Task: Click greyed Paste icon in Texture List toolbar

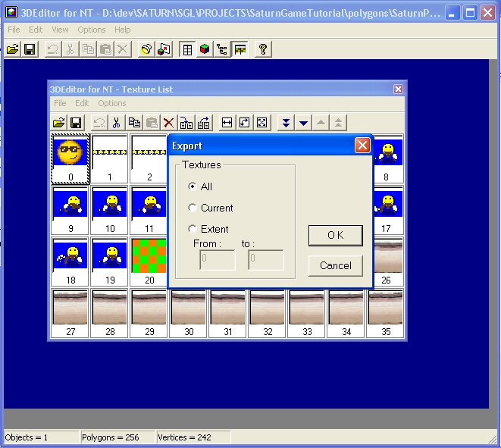Action: [x=152, y=123]
